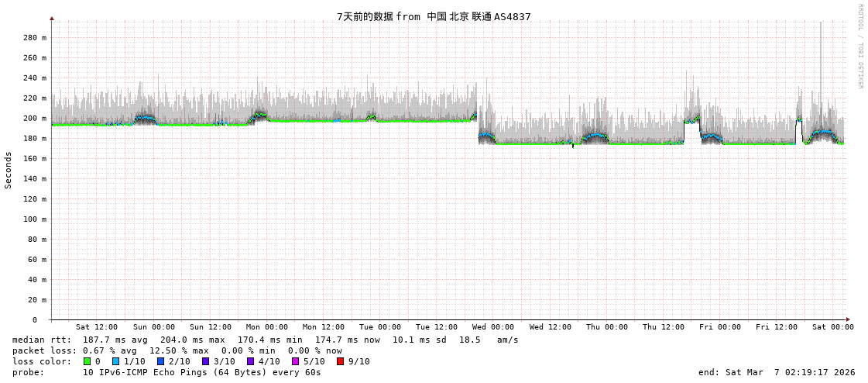This screenshot has width=868, height=383.
Task: Click the 200 m y-axis label
Action: 34,119
